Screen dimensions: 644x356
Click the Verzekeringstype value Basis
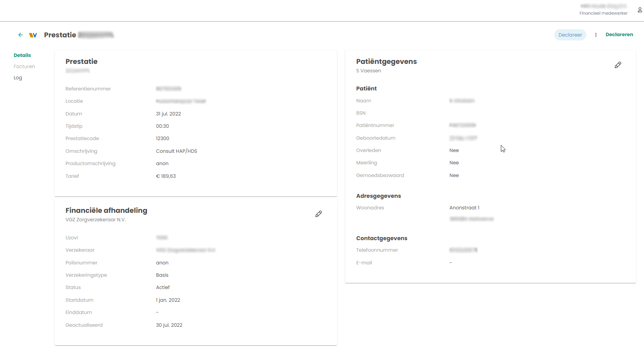(162, 275)
